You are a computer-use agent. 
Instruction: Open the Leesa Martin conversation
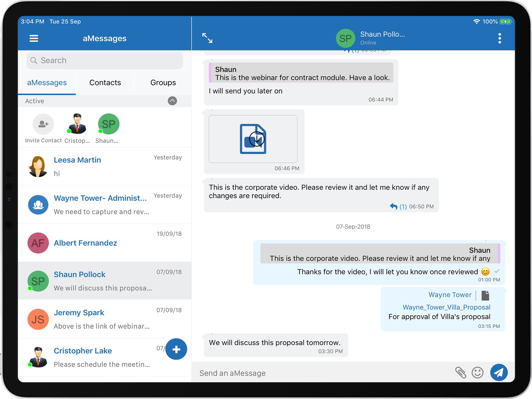105,166
